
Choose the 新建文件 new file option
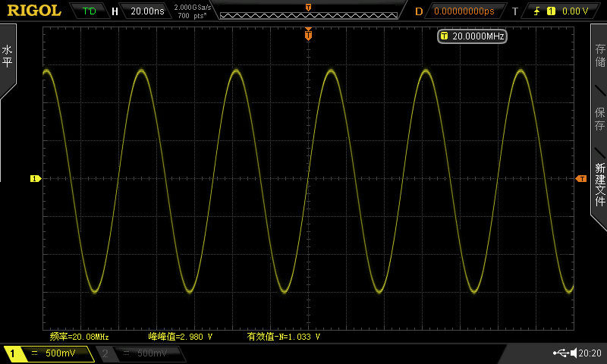tap(599, 184)
